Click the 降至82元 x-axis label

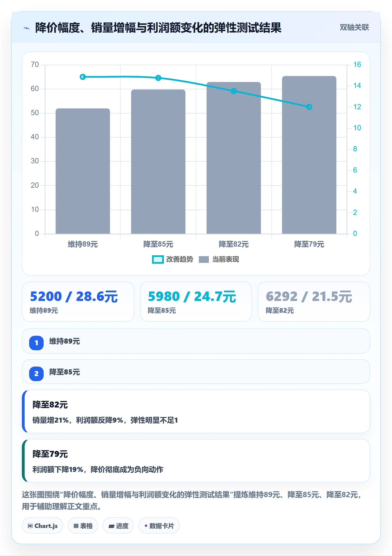coord(234,244)
